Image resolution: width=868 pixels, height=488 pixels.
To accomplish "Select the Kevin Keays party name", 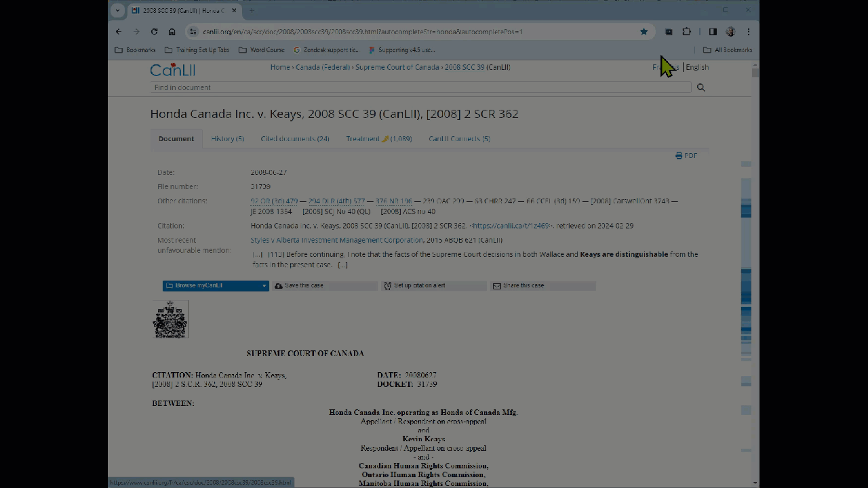I will [x=423, y=439].
